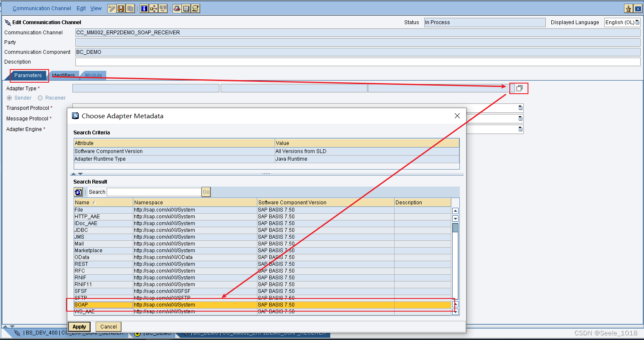Click the Communication Component field BC_DEMO

358,52
